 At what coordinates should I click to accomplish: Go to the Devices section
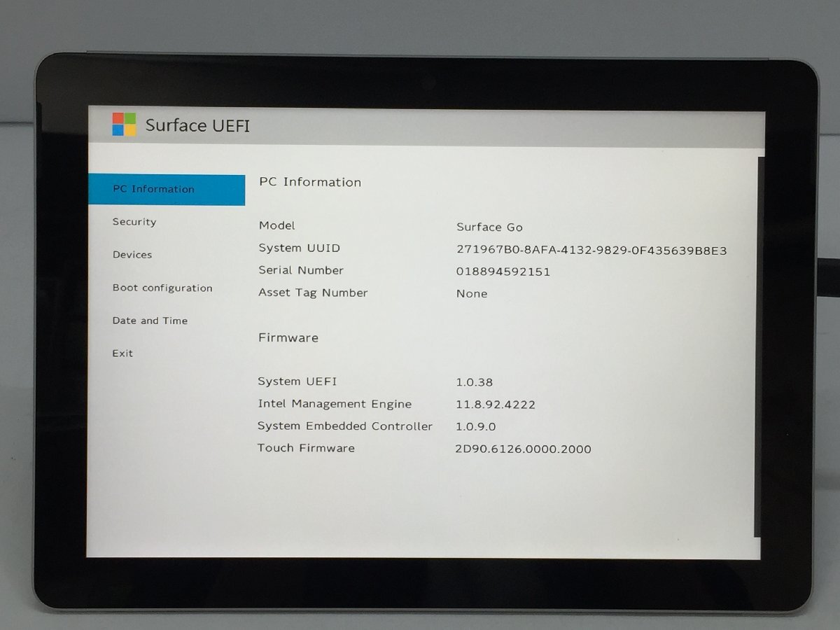click(132, 255)
